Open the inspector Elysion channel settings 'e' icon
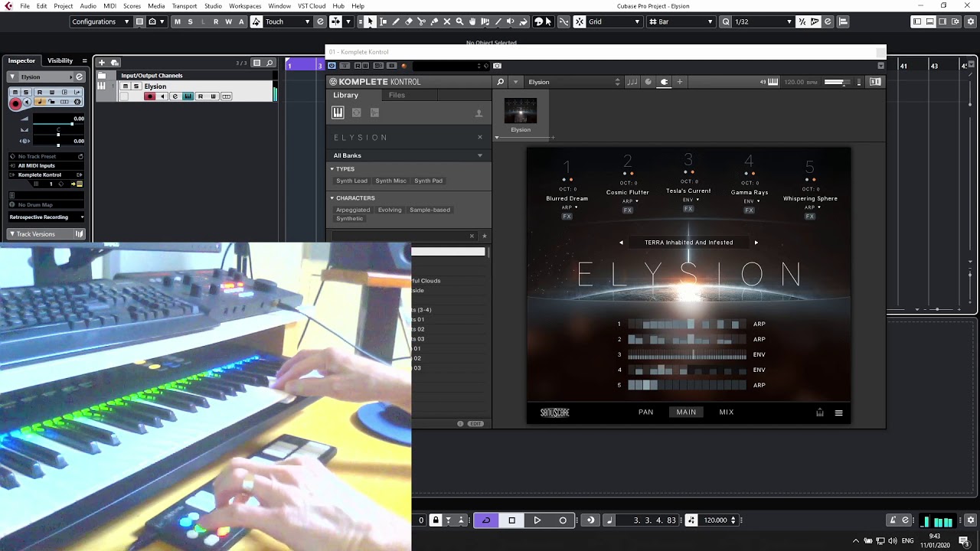The image size is (980, 551). (78, 77)
